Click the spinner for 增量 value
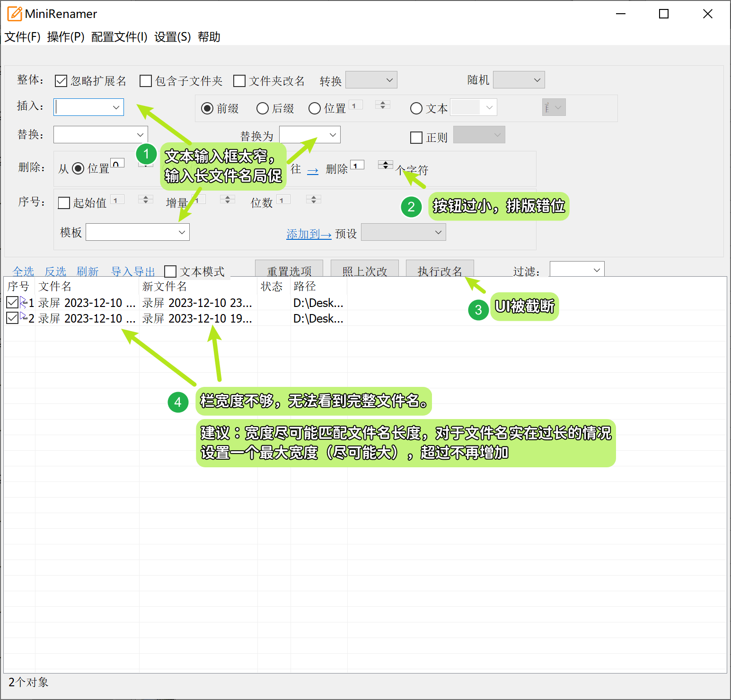 [x=228, y=200]
